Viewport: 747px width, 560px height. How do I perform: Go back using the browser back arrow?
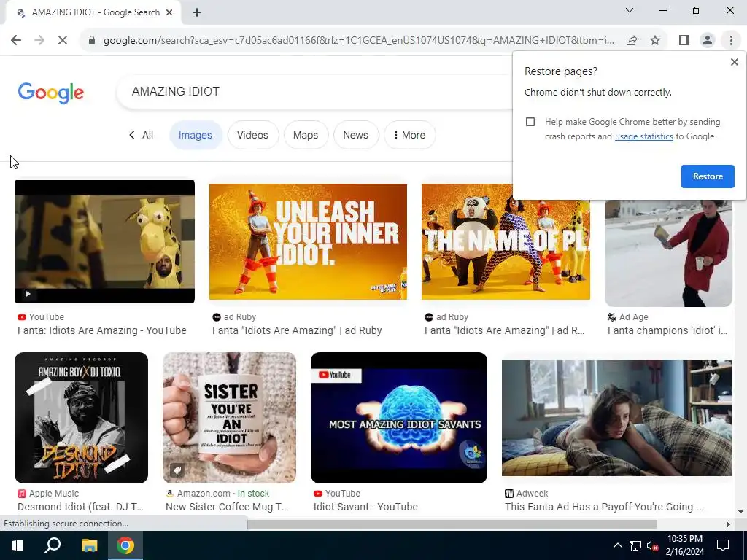16,40
